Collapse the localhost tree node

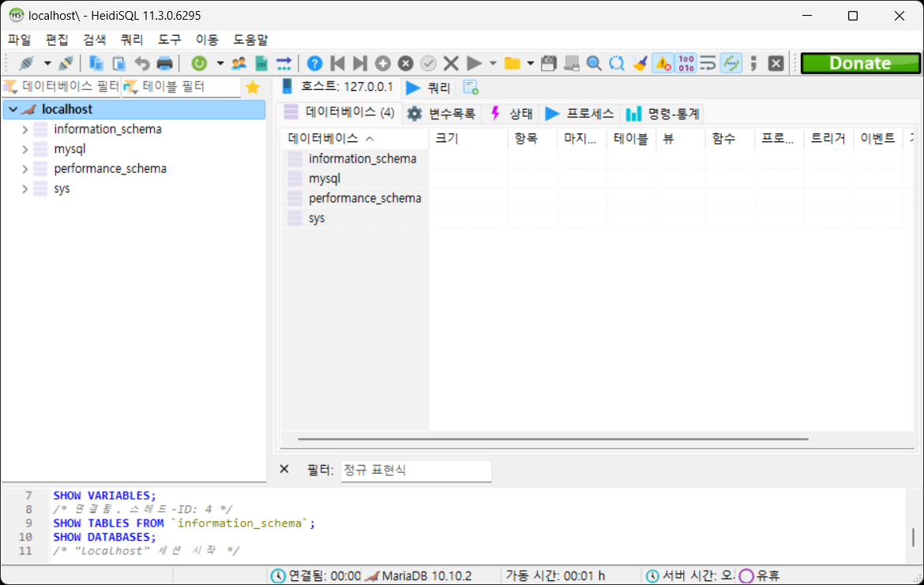click(x=13, y=110)
